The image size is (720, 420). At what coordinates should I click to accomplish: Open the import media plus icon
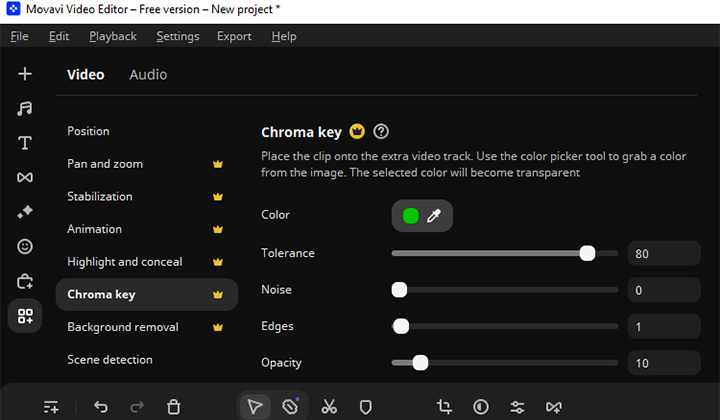(25, 74)
